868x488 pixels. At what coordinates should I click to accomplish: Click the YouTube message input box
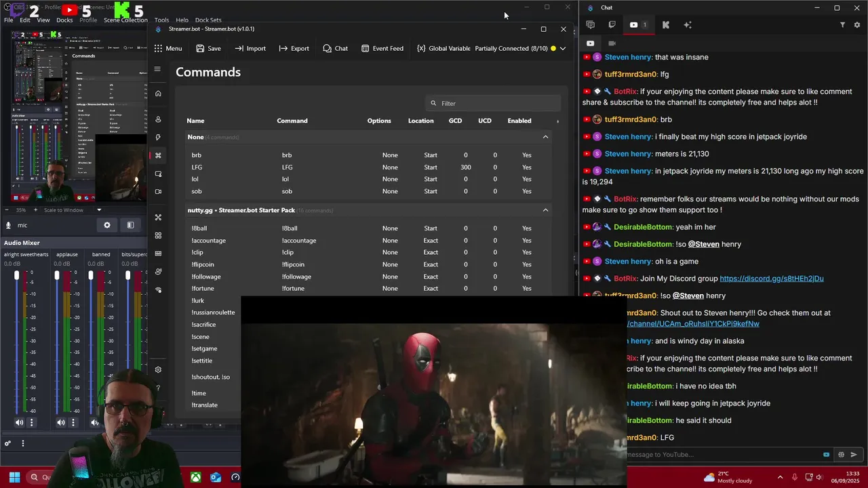[x=722, y=455]
